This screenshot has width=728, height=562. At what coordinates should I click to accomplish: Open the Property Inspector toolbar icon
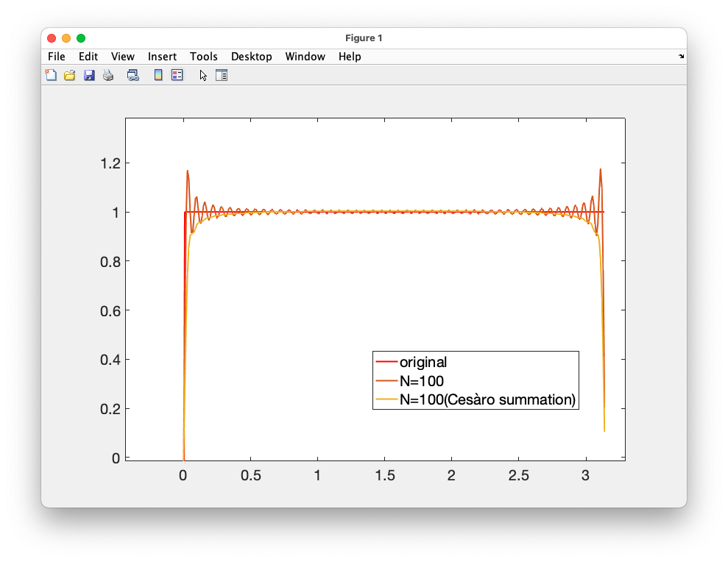(x=222, y=75)
